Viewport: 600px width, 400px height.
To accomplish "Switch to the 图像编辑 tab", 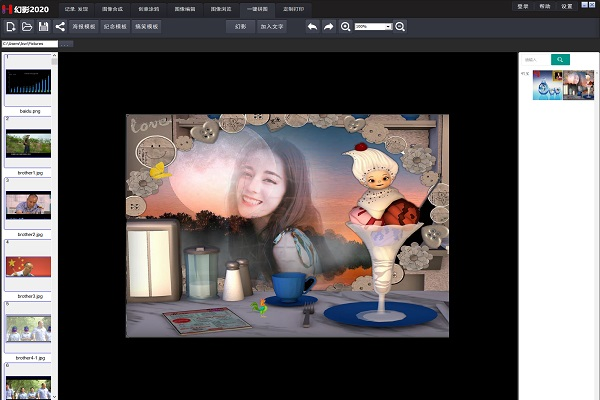I will click(185, 6).
